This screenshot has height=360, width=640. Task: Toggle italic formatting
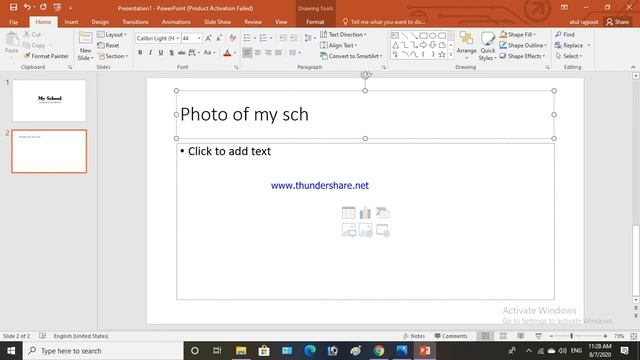(x=151, y=53)
